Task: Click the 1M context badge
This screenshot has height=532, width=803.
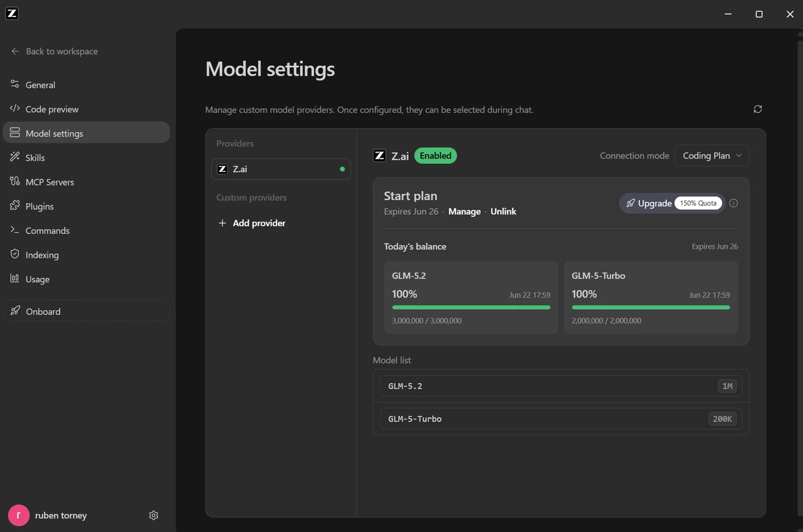Action: (x=727, y=386)
